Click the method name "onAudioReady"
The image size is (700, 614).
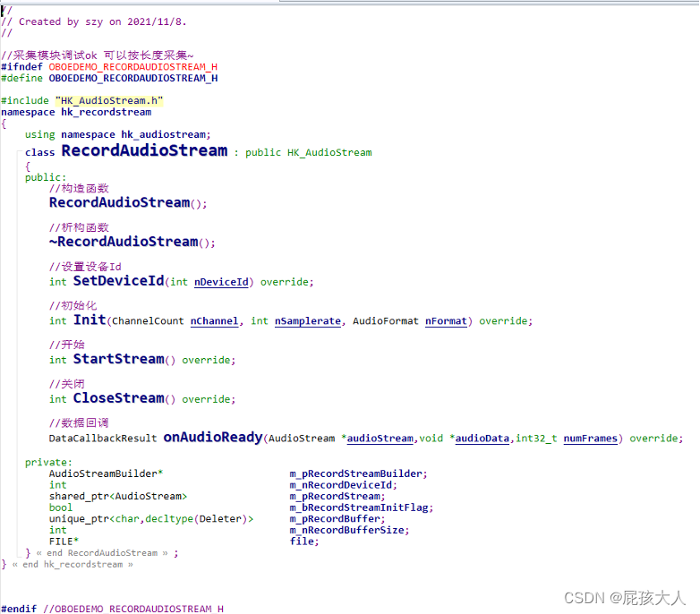[x=213, y=438]
